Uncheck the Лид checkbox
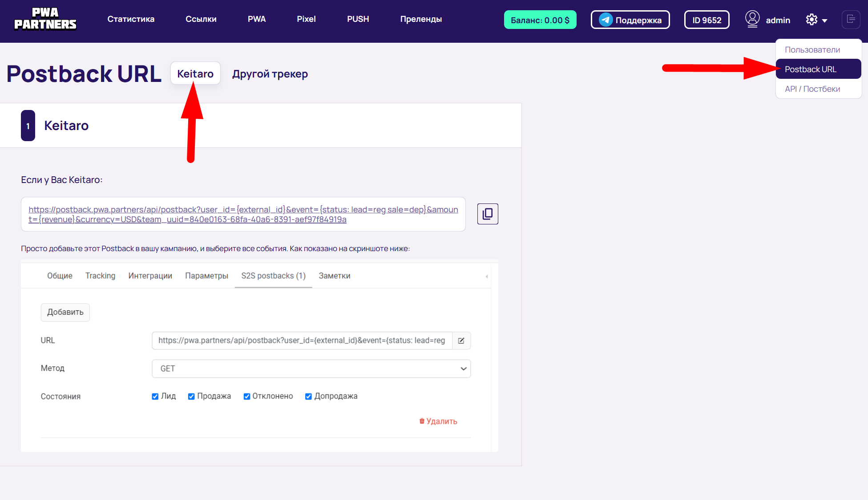 (155, 396)
